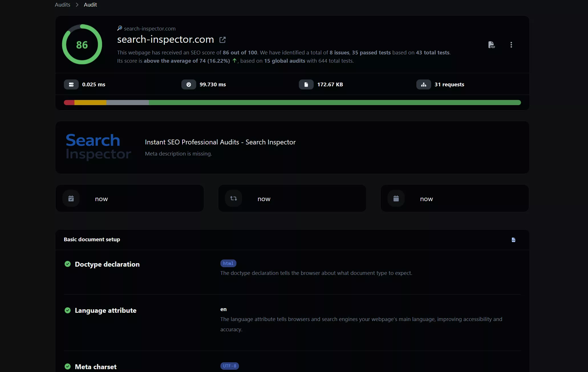
Task: Export the audit as PDF
Action: pyautogui.click(x=492, y=44)
